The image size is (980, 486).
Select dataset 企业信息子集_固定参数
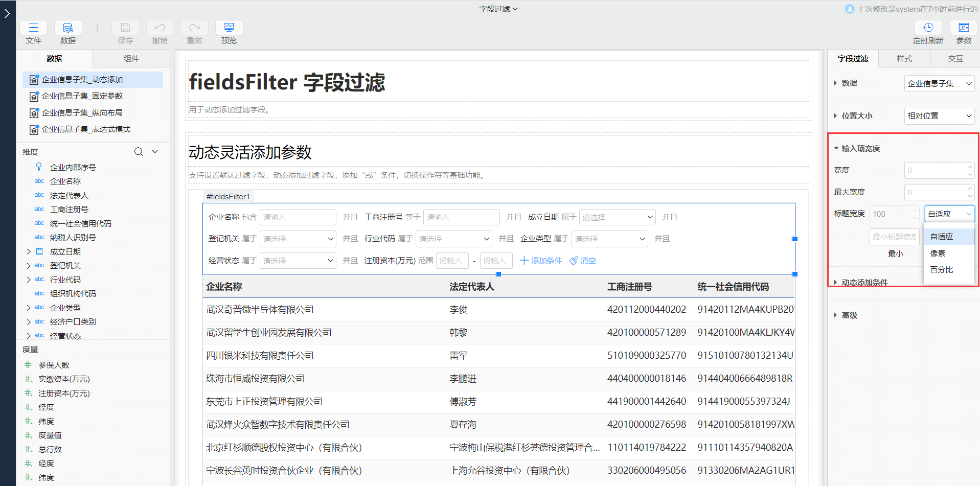tap(82, 96)
